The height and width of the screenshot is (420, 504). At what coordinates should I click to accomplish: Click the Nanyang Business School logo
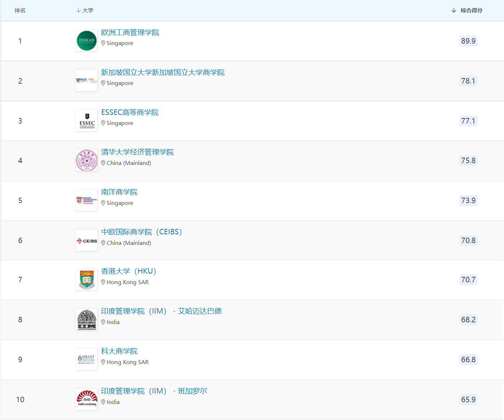[x=87, y=200]
